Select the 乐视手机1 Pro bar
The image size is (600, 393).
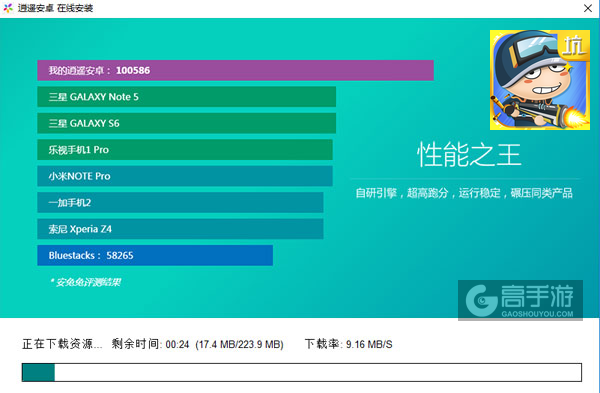click(185, 150)
